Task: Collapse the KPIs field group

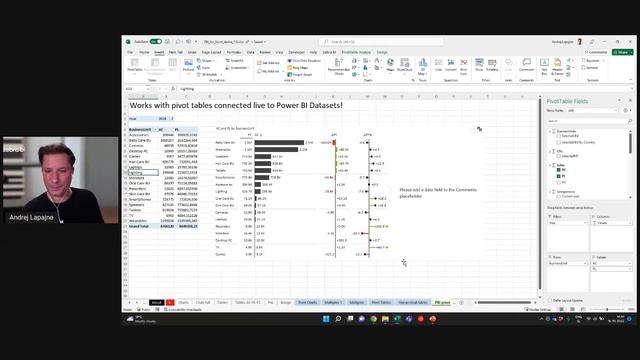Action: (549, 151)
